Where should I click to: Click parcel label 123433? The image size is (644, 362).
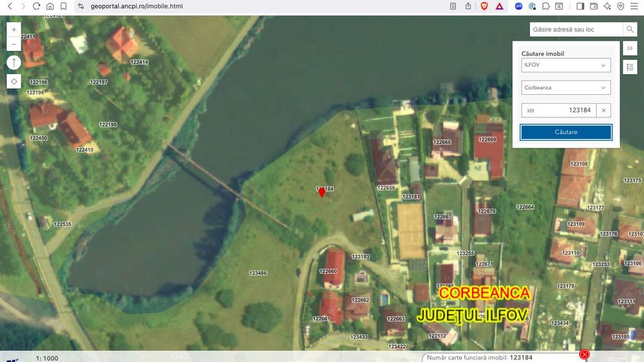point(359,337)
